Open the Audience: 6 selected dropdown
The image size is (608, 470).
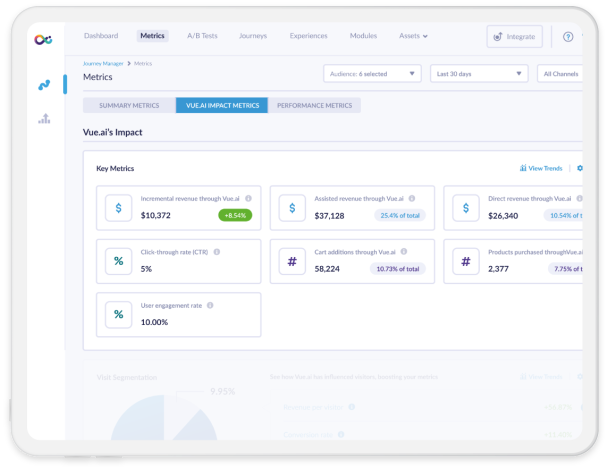pyautogui.click(x=372, y=74)
